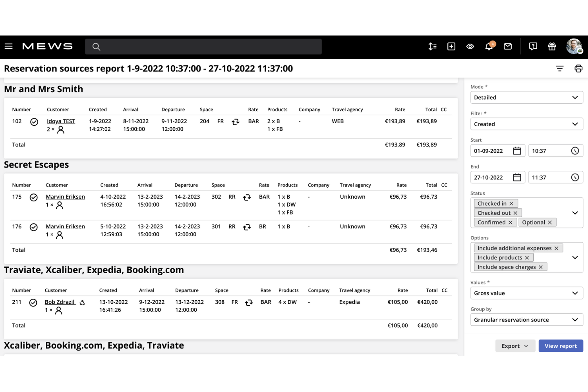This screenshot has height=392, width=588.
Task: Open clock picker for End time
Action: point(575,178)
